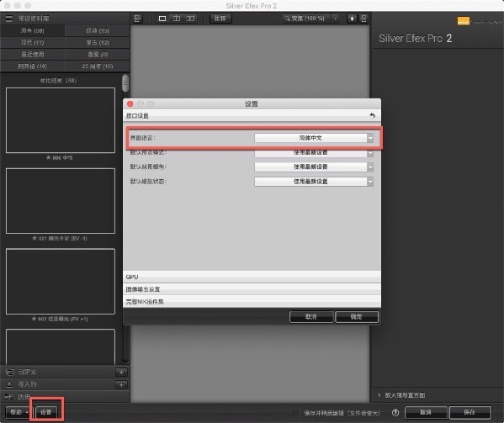Open the 帮助 help menu button
The width and height of the screenshot is (504, 423).
point(19,412)
